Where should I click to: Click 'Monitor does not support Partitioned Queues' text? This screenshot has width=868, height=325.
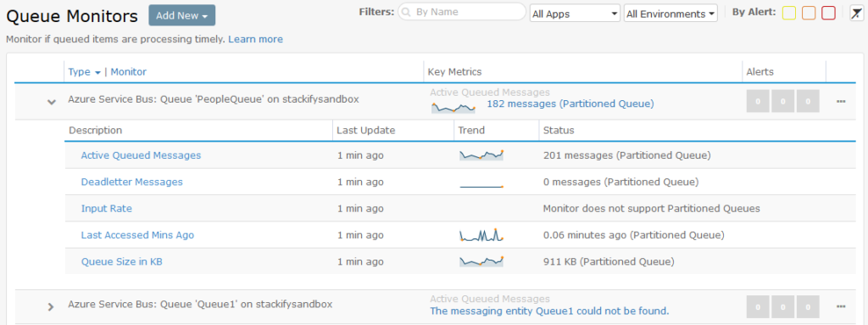tap(652, 209)
